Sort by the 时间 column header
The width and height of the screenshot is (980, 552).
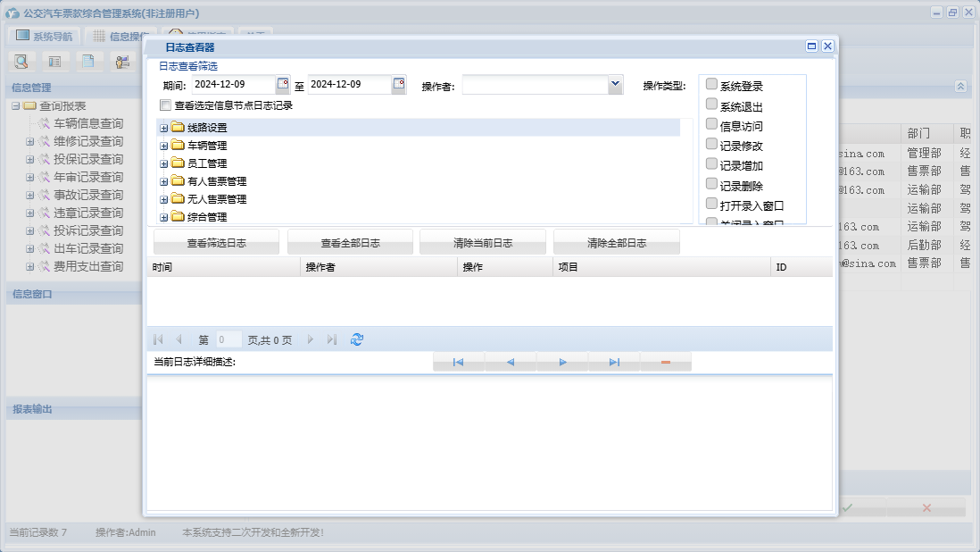(224, 267)
